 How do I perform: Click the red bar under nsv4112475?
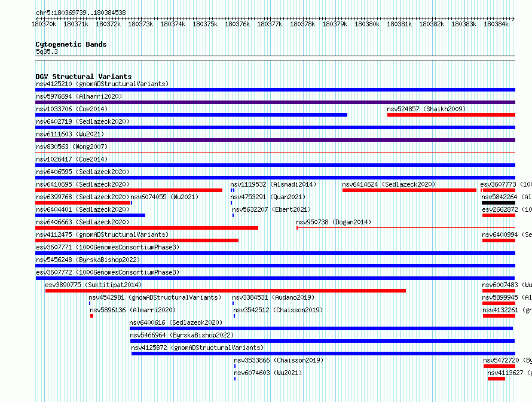tap(137, 240)
